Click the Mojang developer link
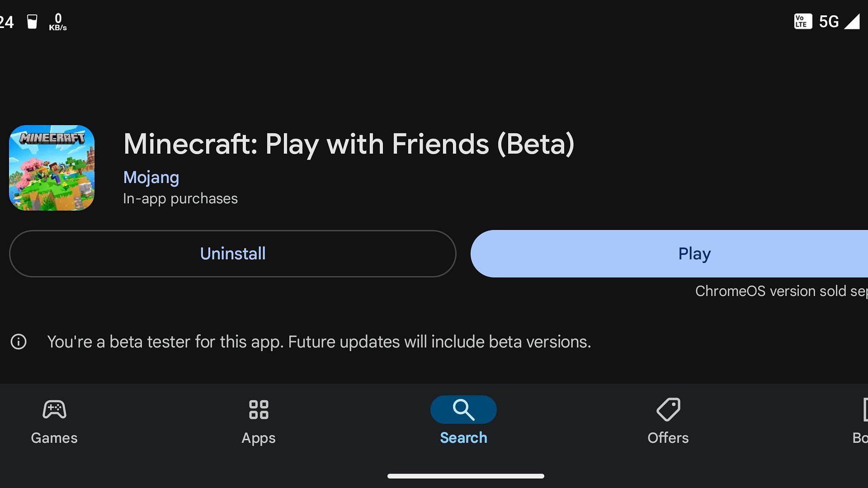Viewport: 868px width, 488px height. [x=151, y=177]
